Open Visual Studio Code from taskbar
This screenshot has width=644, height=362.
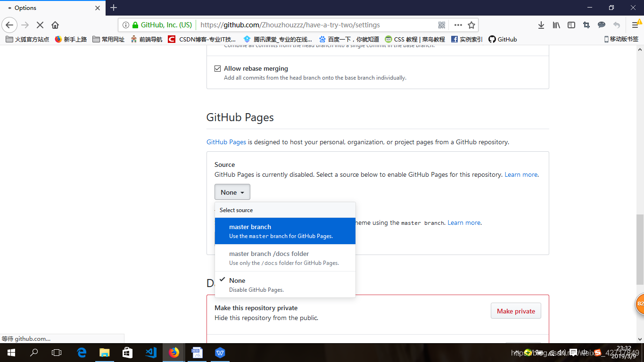(x=151, y=352)
